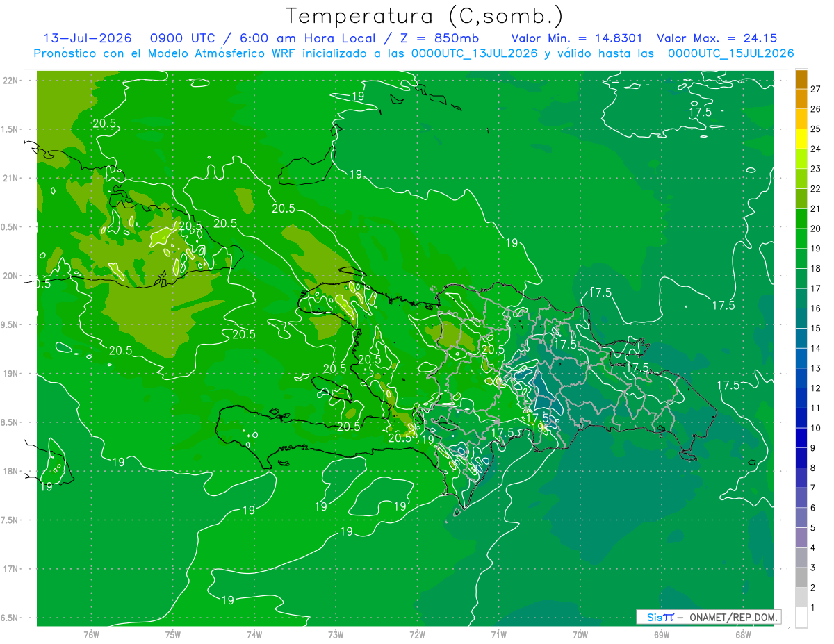Viewport: 834px width, 644px height.
Task: Click the 'Valor Max. = 24.15' value
Action: pos(717,38)
